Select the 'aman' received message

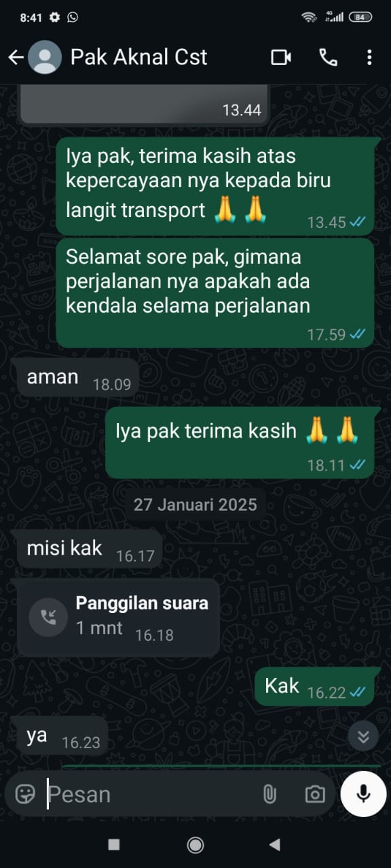78,378
